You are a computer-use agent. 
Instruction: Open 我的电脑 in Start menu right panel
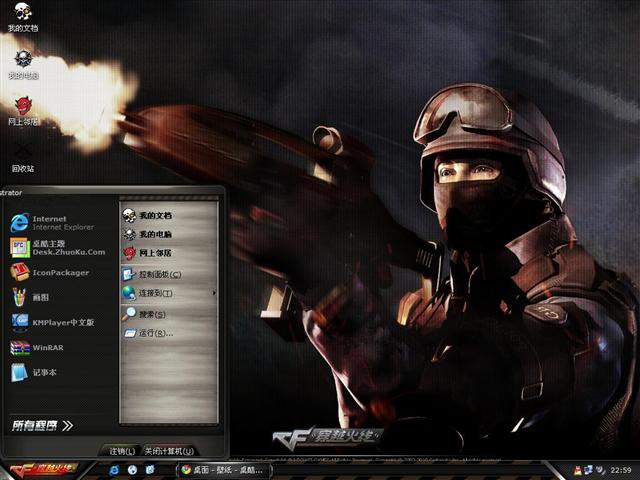coord(154,234)
